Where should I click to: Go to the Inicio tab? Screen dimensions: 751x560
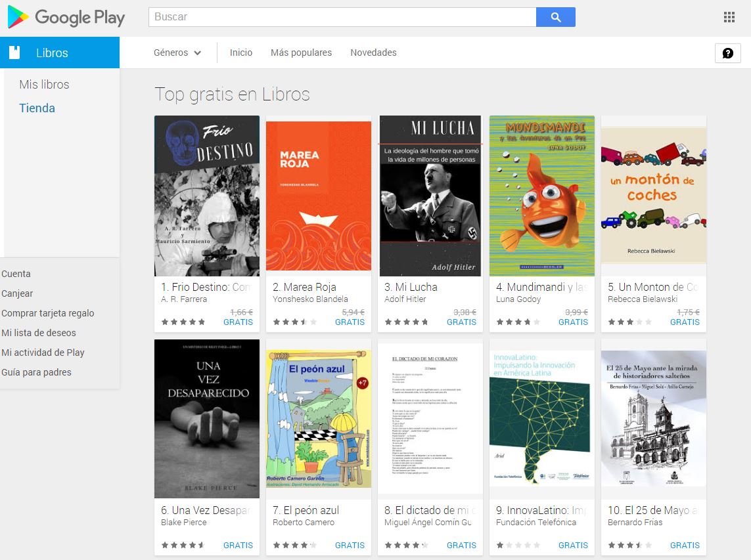pyautogui.click(x=241, y=53)
